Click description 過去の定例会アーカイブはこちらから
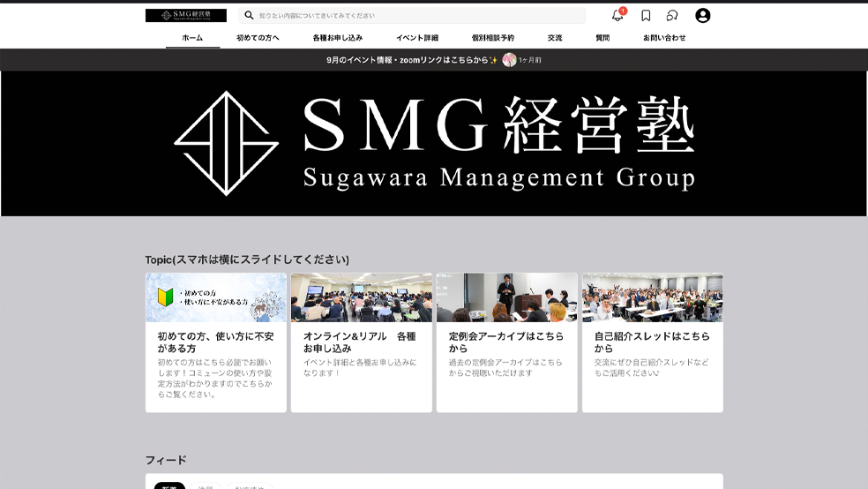The width and height of the screenshot is (868, 489). pyautogui.click(x=505, y=368)
